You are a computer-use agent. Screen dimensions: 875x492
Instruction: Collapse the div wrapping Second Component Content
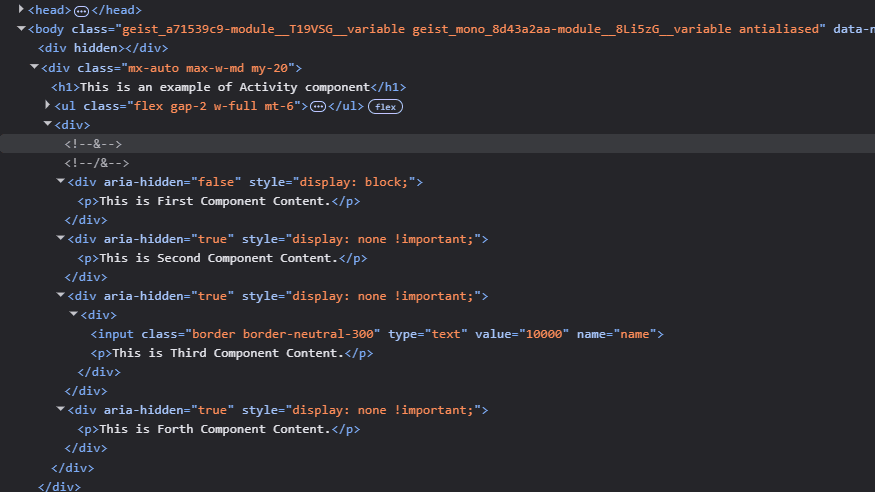(x=60, y=239)
